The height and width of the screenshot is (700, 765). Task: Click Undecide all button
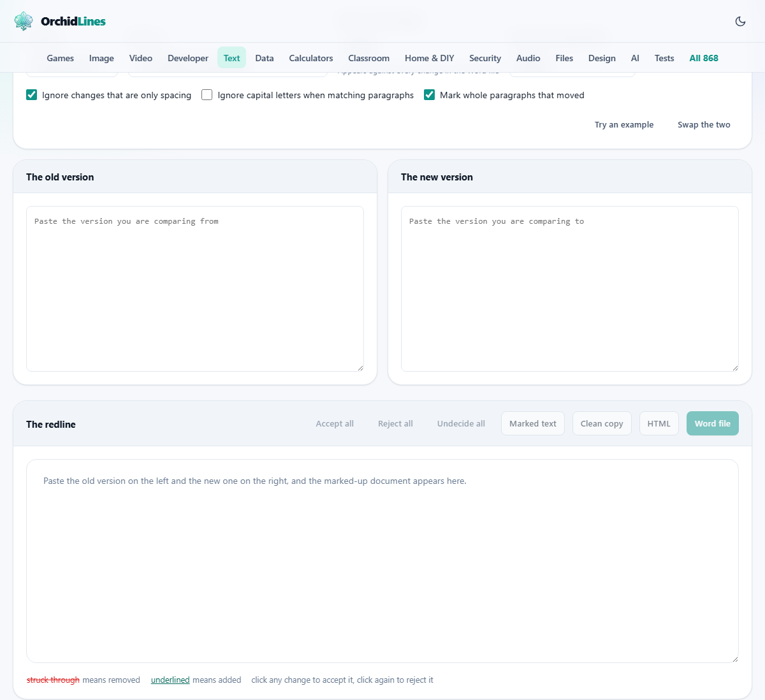461,423
